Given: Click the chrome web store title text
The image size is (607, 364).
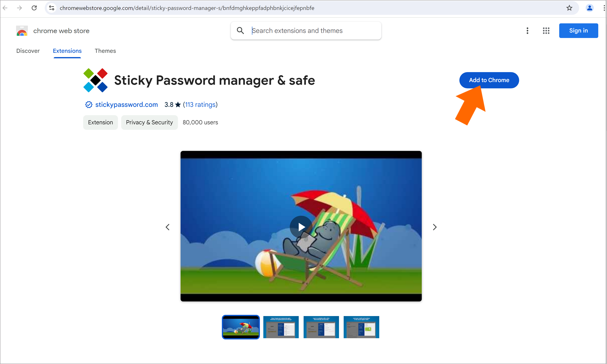Looking at the screenshot, I should coord(61,31).
